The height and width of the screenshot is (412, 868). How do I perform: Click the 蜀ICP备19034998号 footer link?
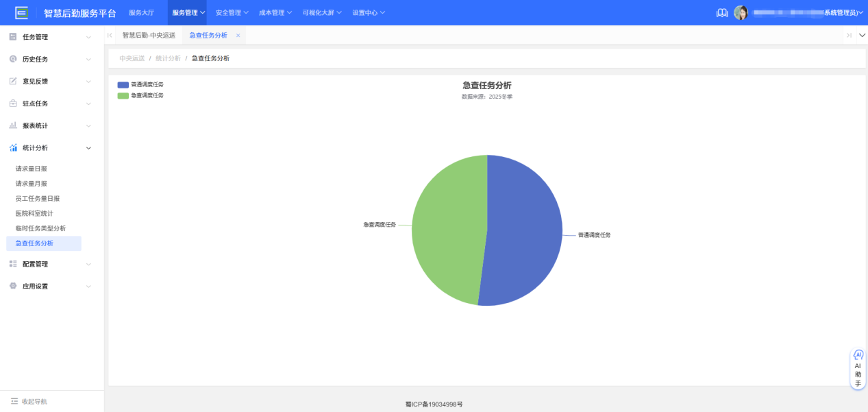(434, 404)
